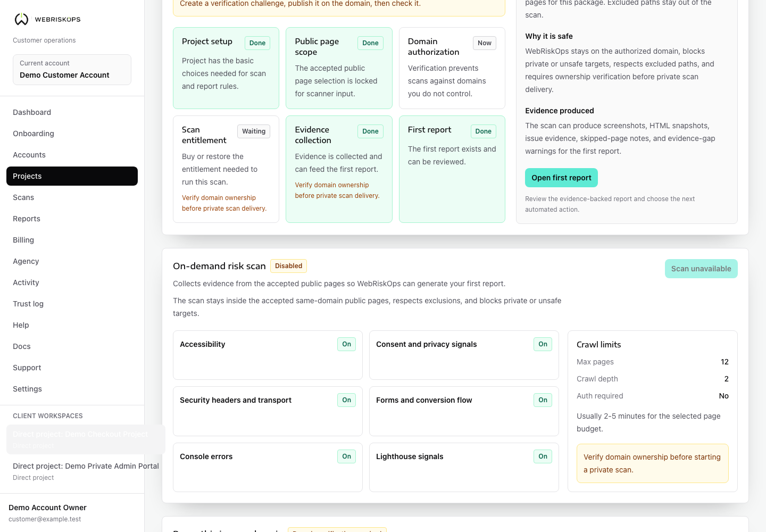Click the Max pages value 12

(x=725, y=362)
